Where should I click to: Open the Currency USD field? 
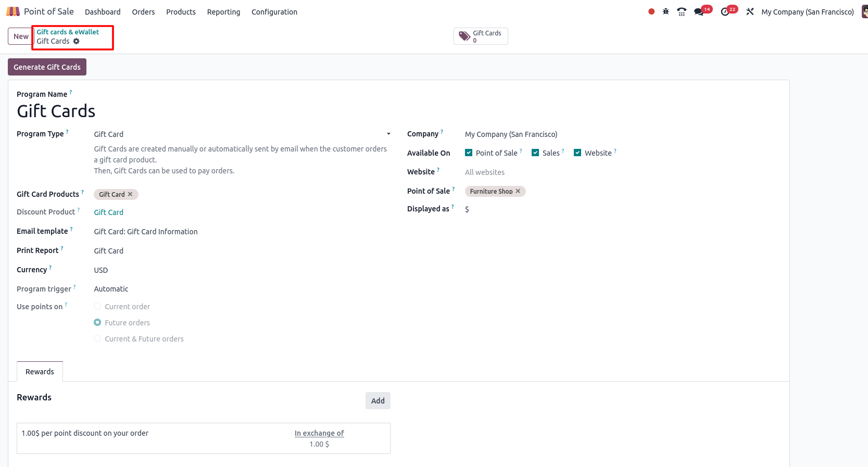click(x=242, y=270)
